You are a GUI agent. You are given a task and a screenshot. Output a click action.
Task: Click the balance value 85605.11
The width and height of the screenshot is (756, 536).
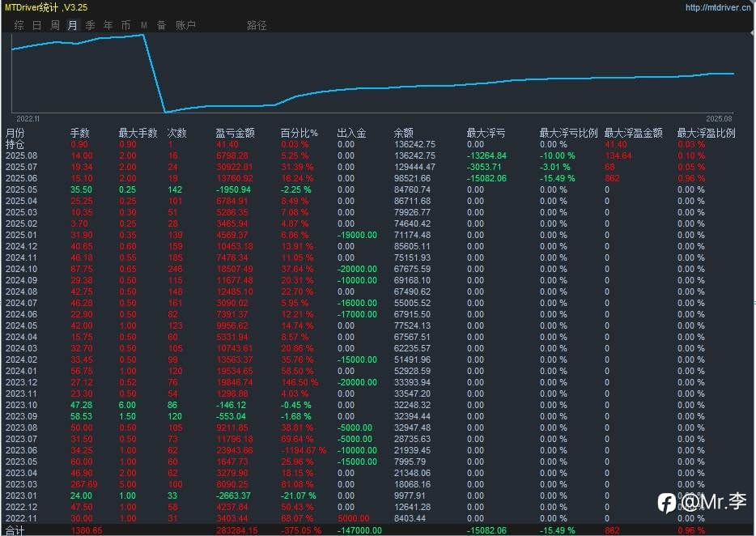click(412, 246)
